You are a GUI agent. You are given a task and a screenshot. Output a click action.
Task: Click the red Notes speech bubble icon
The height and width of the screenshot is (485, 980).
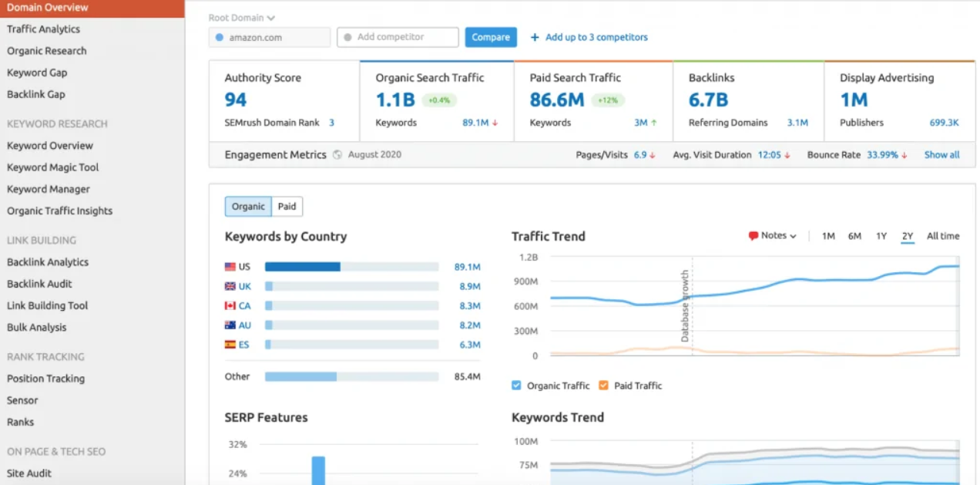753,236
